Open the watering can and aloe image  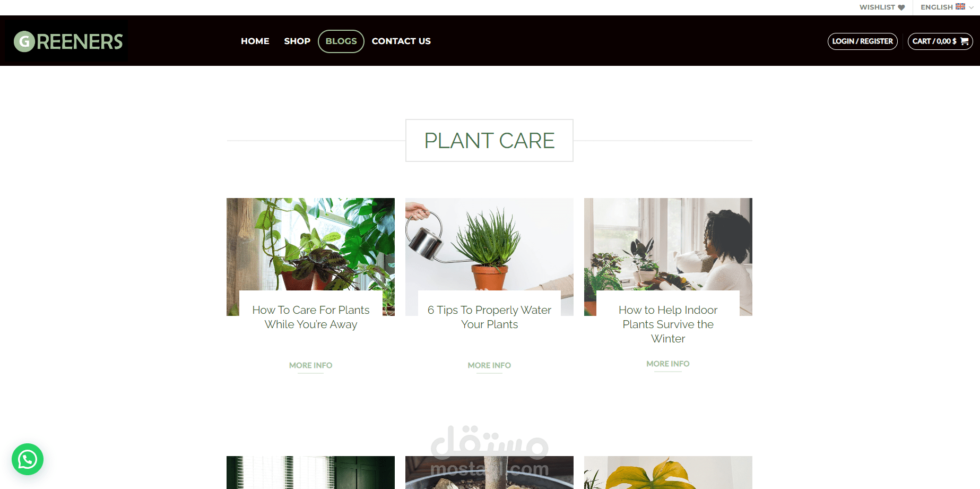coord(489,244)
